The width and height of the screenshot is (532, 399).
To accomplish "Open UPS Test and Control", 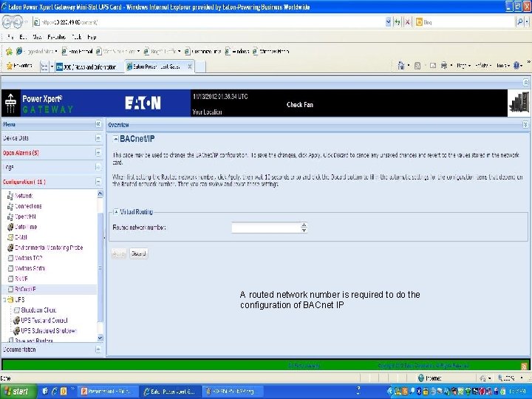I will click(44, 320).
